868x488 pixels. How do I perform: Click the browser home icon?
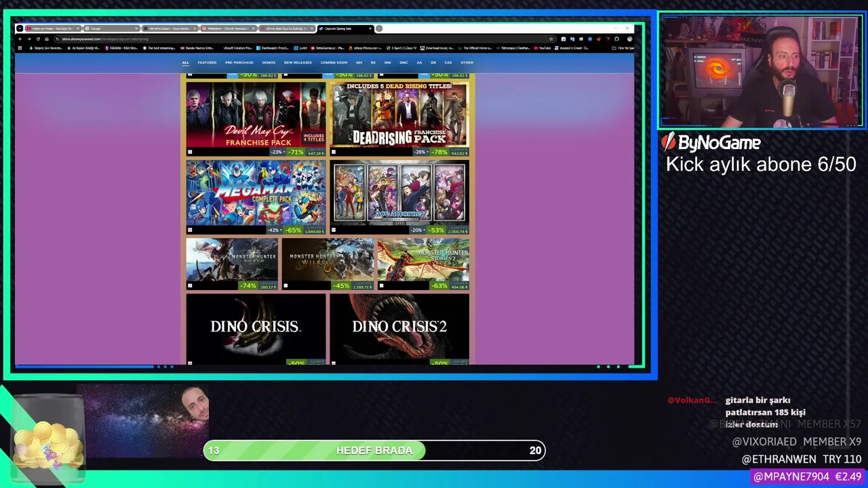tap(47, 39)
